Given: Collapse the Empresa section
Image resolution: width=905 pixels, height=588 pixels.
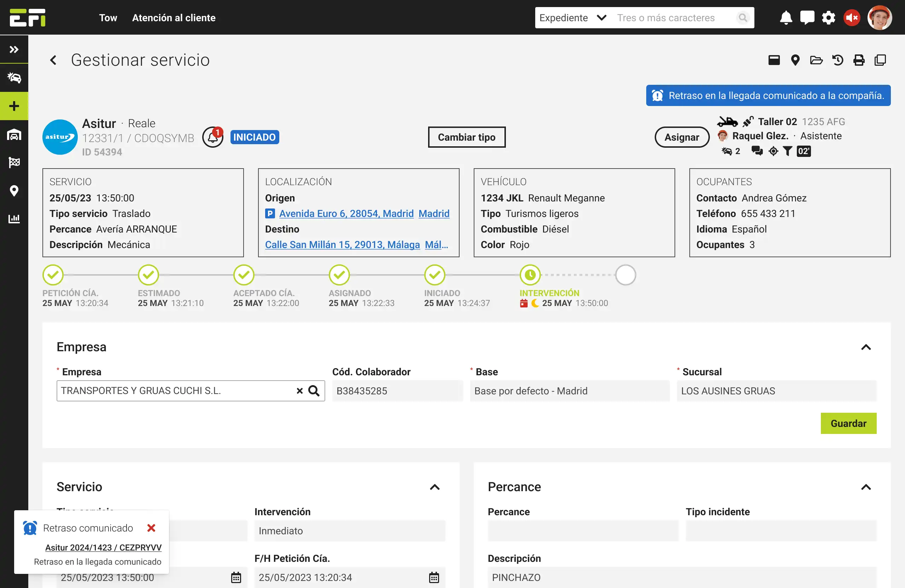Looking at the screenshot, I should pos(866,347).
